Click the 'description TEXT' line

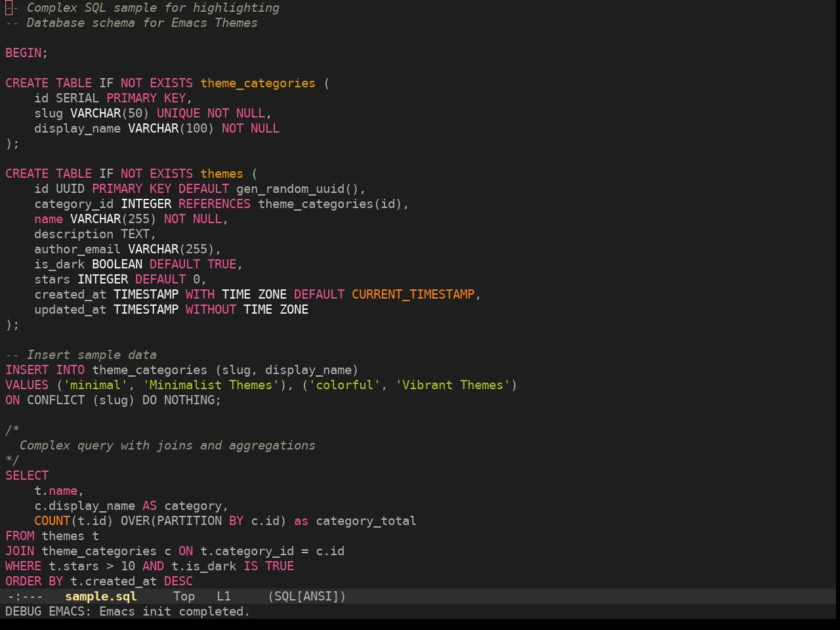(95, 234)
